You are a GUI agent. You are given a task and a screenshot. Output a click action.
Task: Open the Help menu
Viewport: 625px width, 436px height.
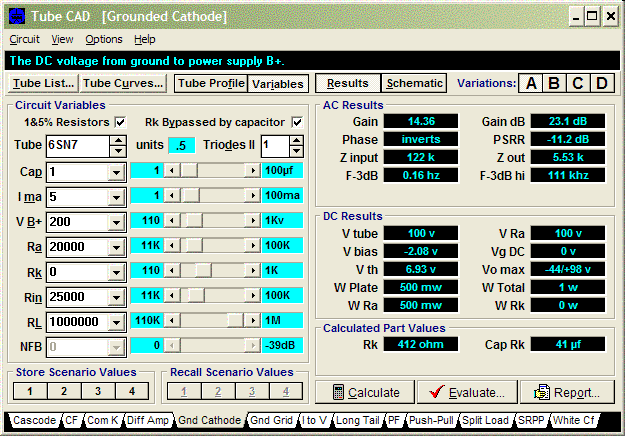pyautogui.click(x=145, y=39)
